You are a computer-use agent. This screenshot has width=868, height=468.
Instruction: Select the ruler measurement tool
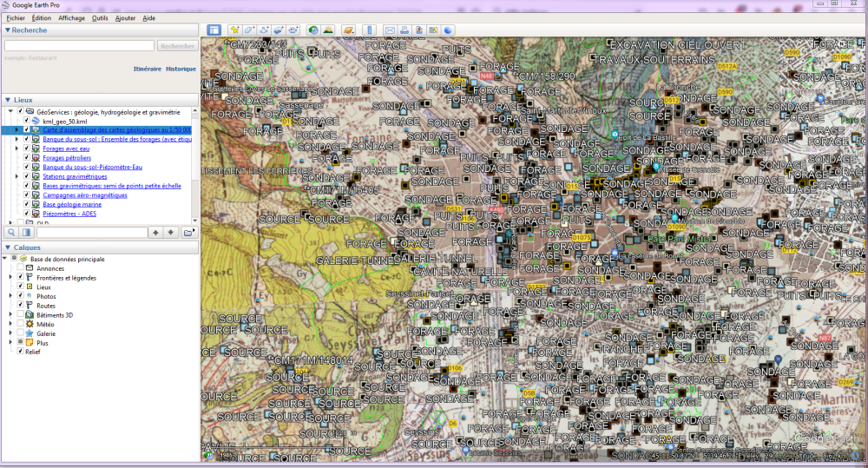pos(369,30)
